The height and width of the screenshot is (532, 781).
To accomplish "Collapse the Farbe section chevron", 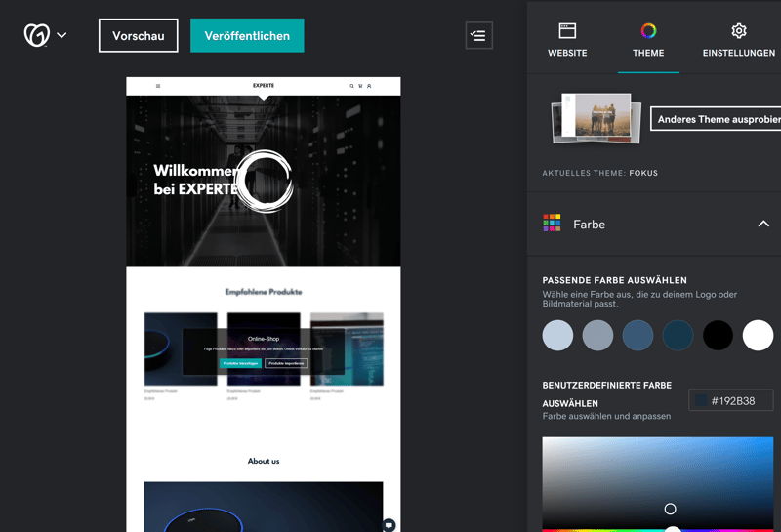I will click(763, 225).
